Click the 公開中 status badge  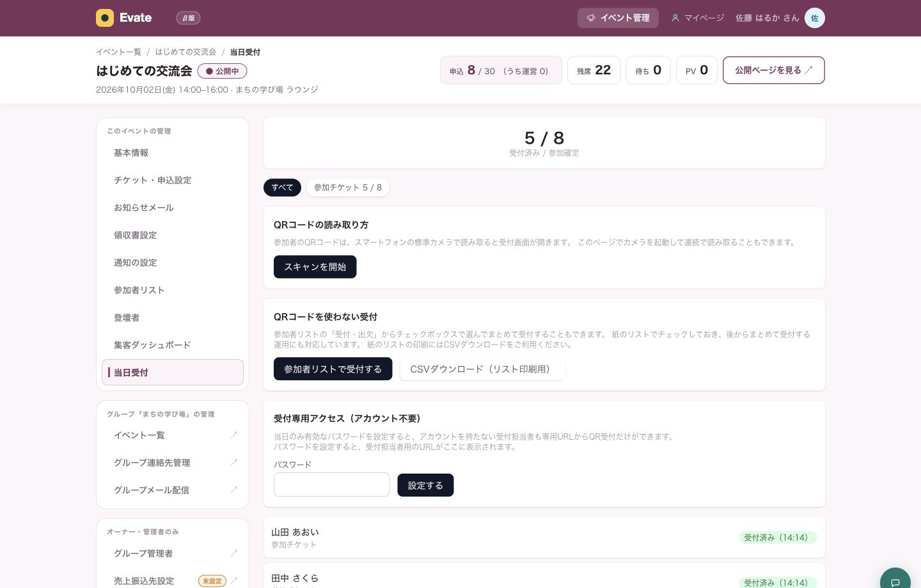coord(222,71)
